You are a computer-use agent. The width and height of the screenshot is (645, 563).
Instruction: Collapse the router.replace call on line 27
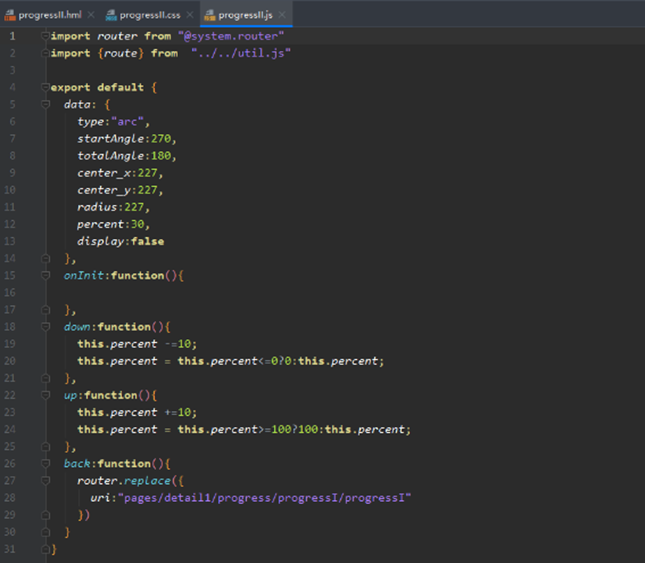click(x=45, y=480)
